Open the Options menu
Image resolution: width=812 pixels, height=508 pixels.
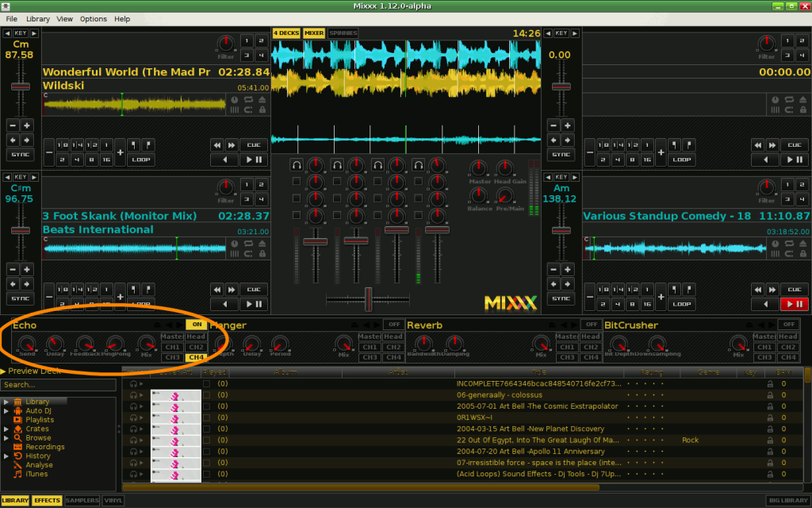coord(93,18)
